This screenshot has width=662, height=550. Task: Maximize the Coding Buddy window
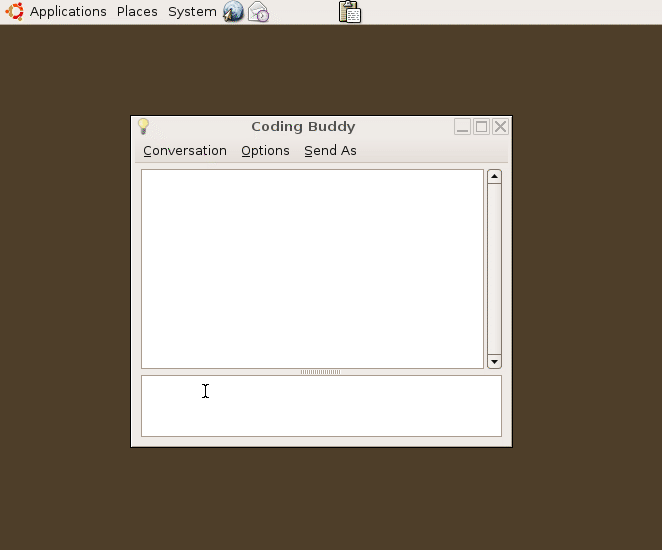(481, 127)
